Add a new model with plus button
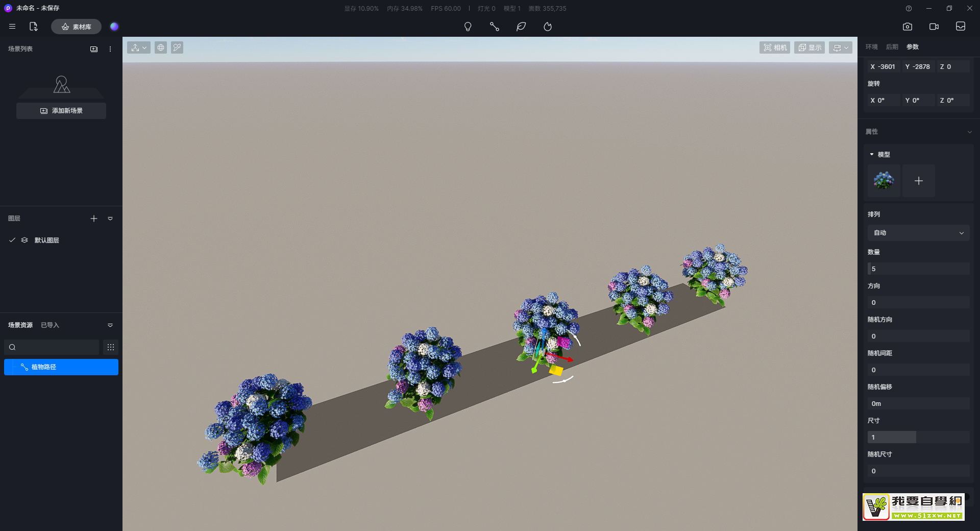Screen dimensions: 980x531 point(918,181)
